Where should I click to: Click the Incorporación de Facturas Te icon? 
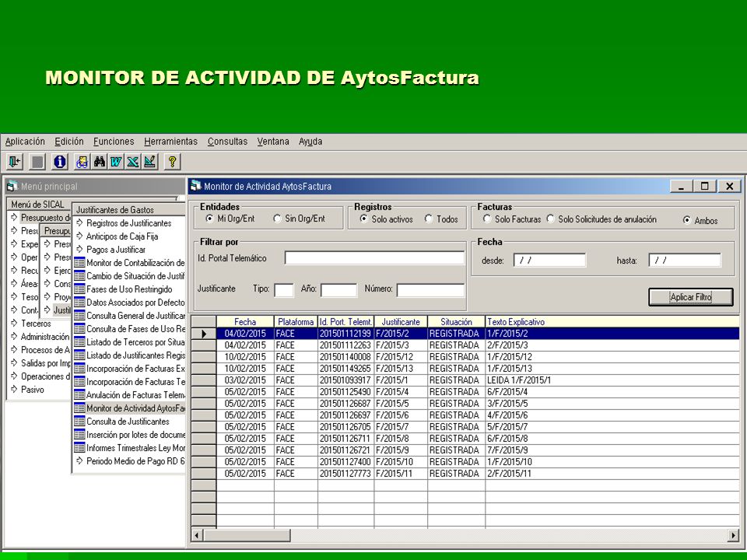[x=79, y=381]
